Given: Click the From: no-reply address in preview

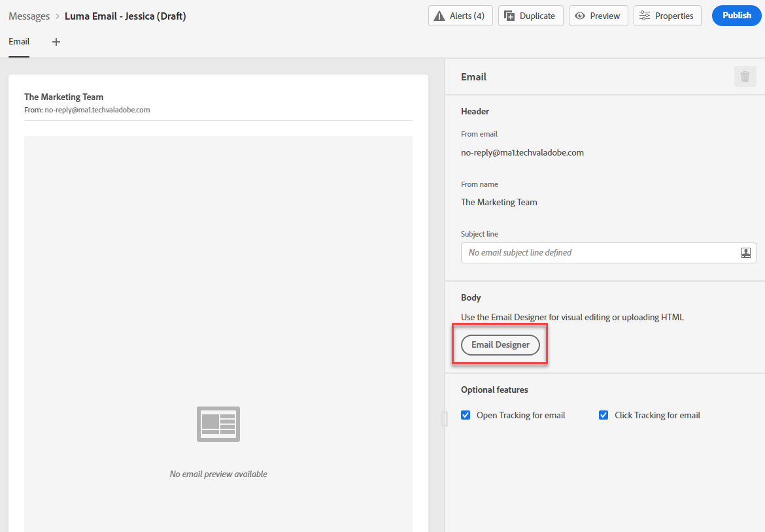Looking at the screenshot, I should [88, 110].
